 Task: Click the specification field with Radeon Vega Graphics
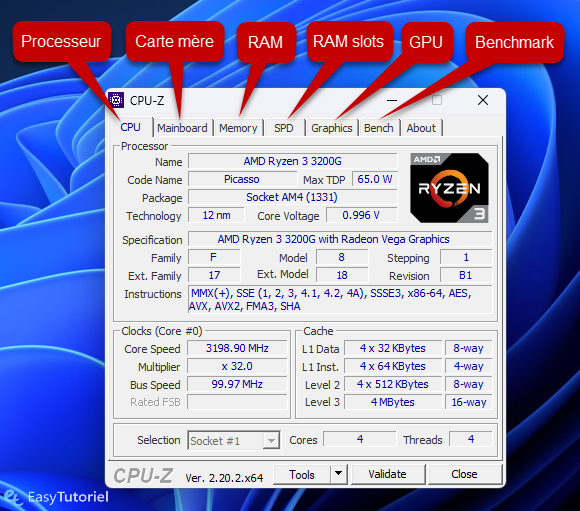point(340,239)
